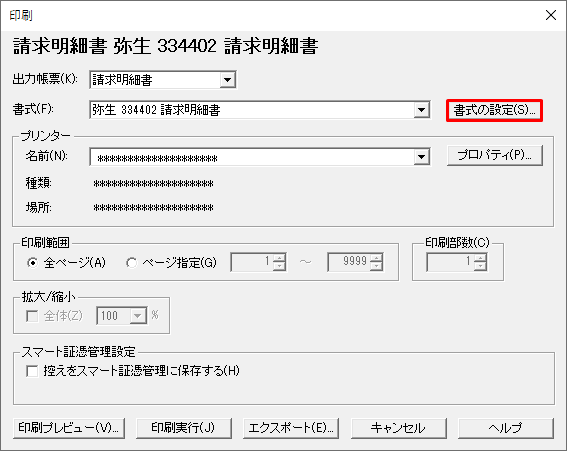Open 印刷プレビュー(V) preview
The image size is (567, 451).
[x=69, y=428]
